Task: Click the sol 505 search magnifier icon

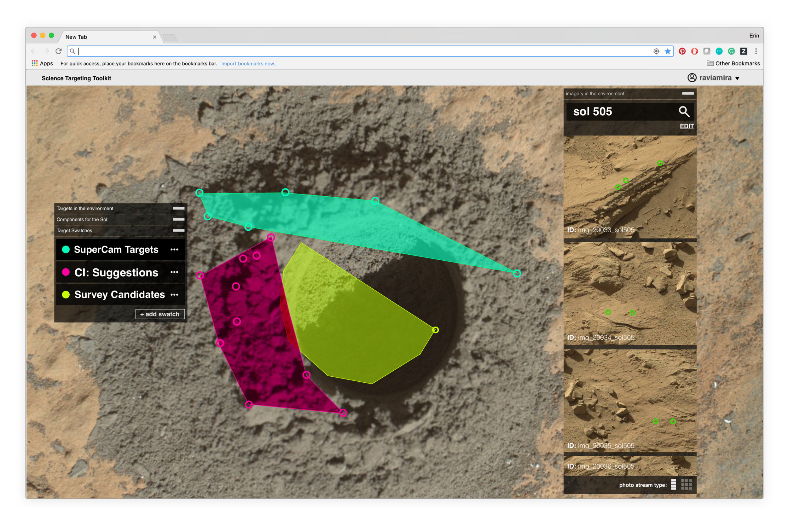Action: tap(684, 112)
